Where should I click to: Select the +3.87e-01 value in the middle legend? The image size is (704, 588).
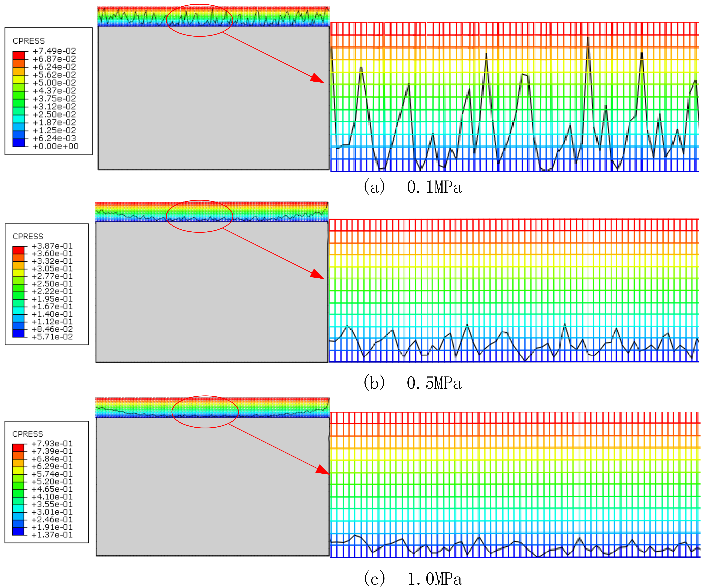click(52, 246)
